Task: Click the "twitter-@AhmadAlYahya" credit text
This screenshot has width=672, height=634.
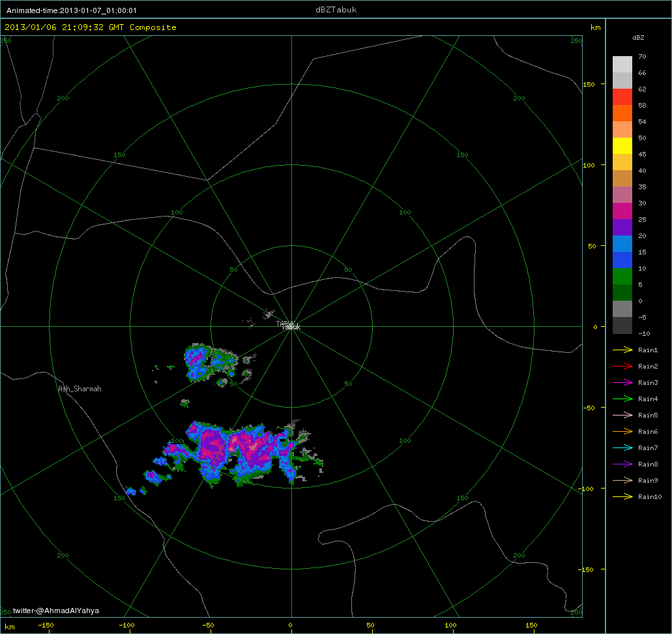Action: (x=56, y=611)
